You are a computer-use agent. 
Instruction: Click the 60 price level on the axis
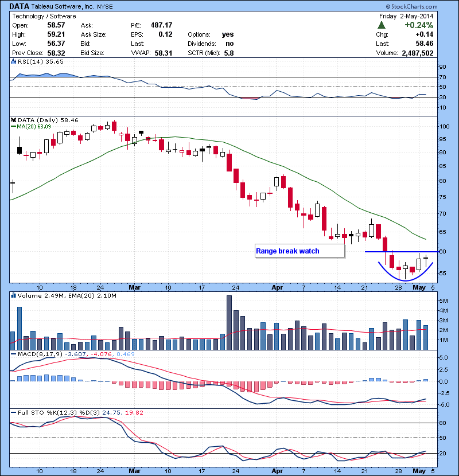pos(442,251)
